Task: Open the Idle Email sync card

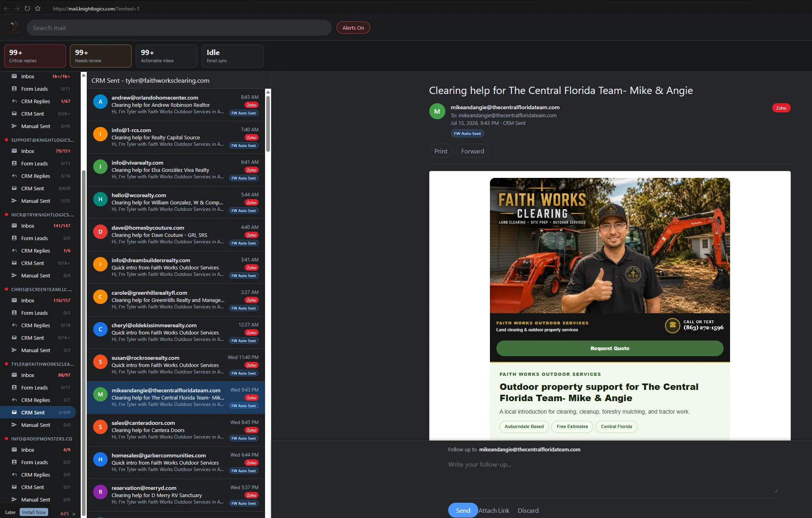Action: [x=233, y=56]
